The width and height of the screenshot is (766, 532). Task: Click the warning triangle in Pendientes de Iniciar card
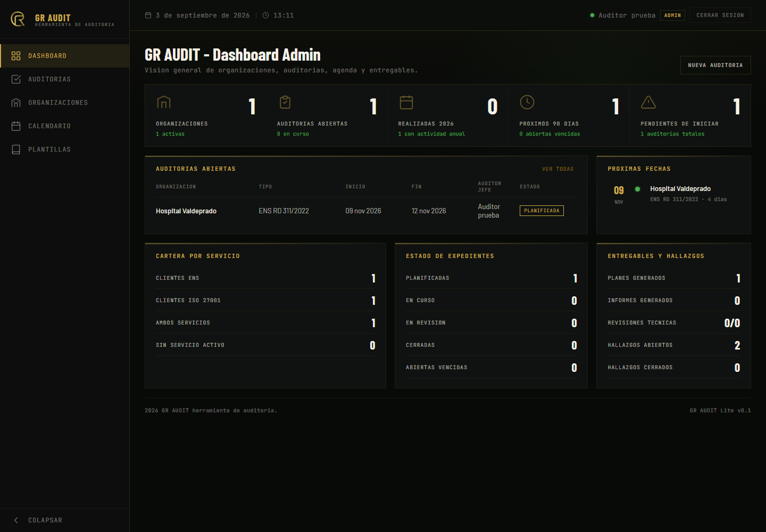pos(648,102)
